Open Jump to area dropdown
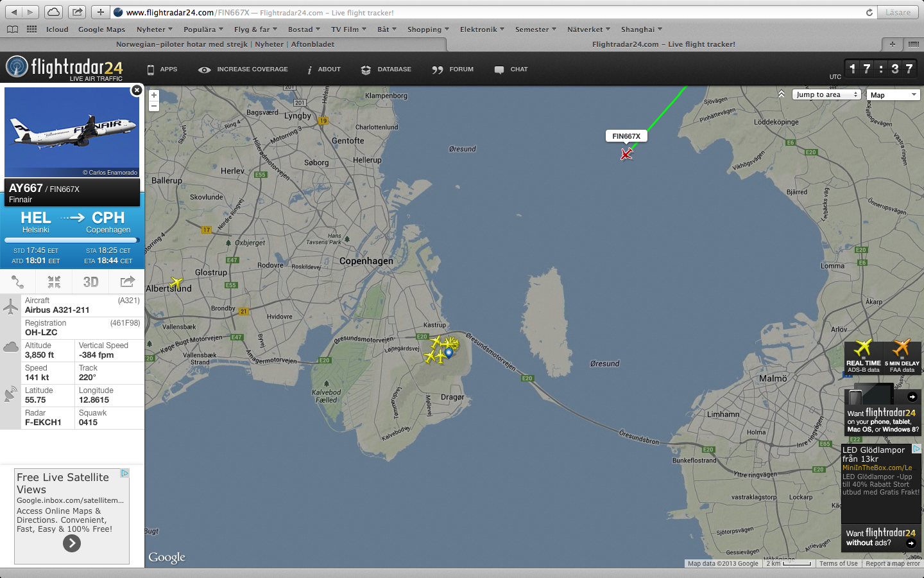 click(826, 94)
